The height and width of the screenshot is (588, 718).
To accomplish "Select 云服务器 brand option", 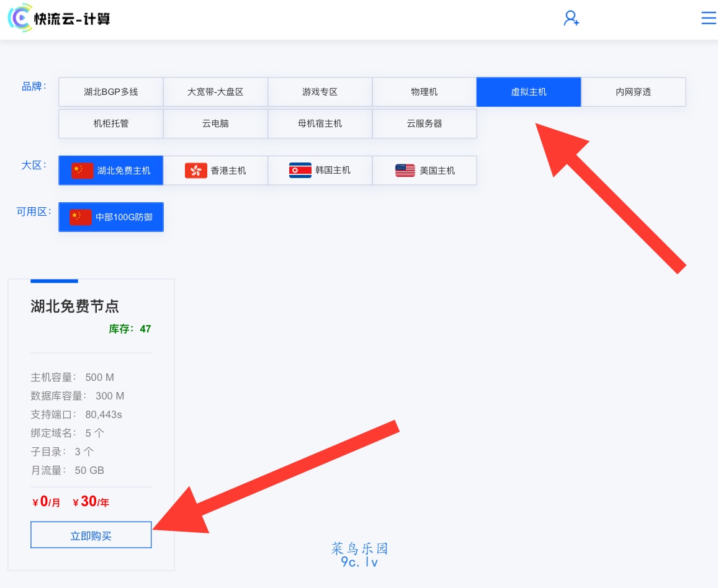I will click(x=424, y=123).
